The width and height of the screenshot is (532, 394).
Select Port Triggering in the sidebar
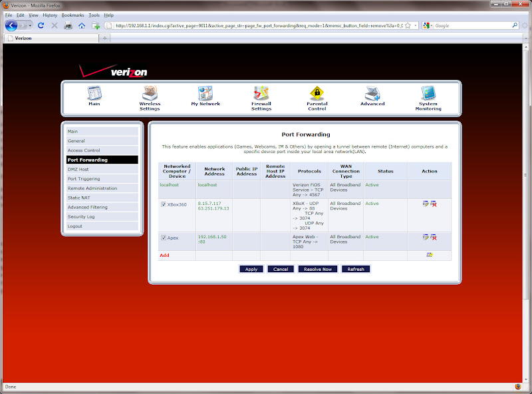click(x=102, y=178)
